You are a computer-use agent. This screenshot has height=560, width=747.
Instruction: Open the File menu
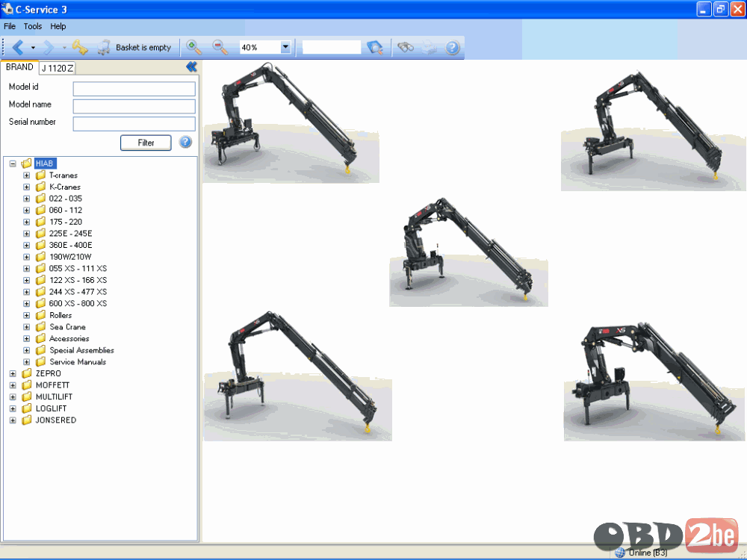coord(10,26)
